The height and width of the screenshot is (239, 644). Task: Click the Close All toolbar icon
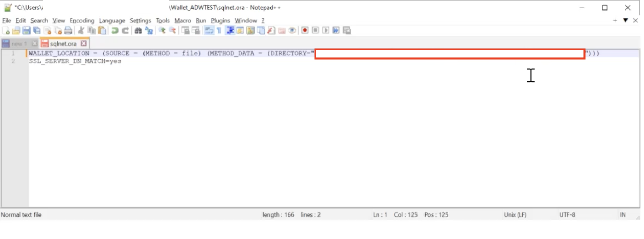tap(58, 30)
